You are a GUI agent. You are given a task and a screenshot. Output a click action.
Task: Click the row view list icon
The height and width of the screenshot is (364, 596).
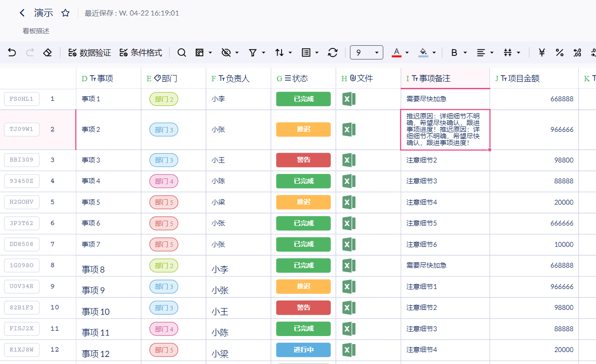306,52
